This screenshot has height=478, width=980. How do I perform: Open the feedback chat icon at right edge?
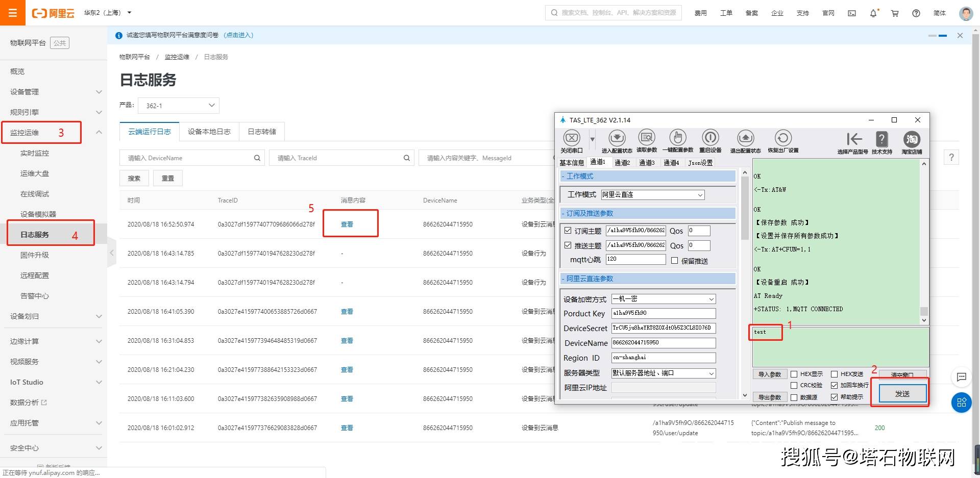click(x=962, y=377)
